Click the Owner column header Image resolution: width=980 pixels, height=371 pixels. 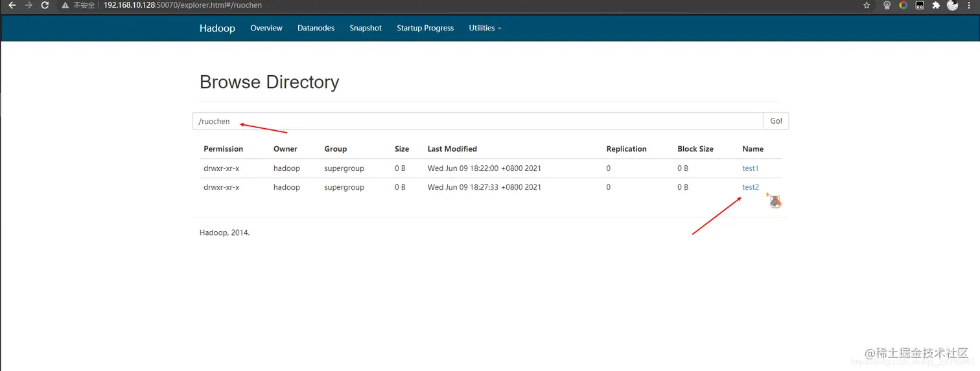tap(285, 149)
